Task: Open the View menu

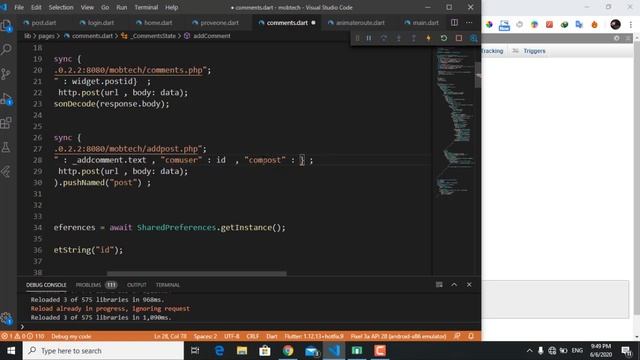Action: [87, 7]
